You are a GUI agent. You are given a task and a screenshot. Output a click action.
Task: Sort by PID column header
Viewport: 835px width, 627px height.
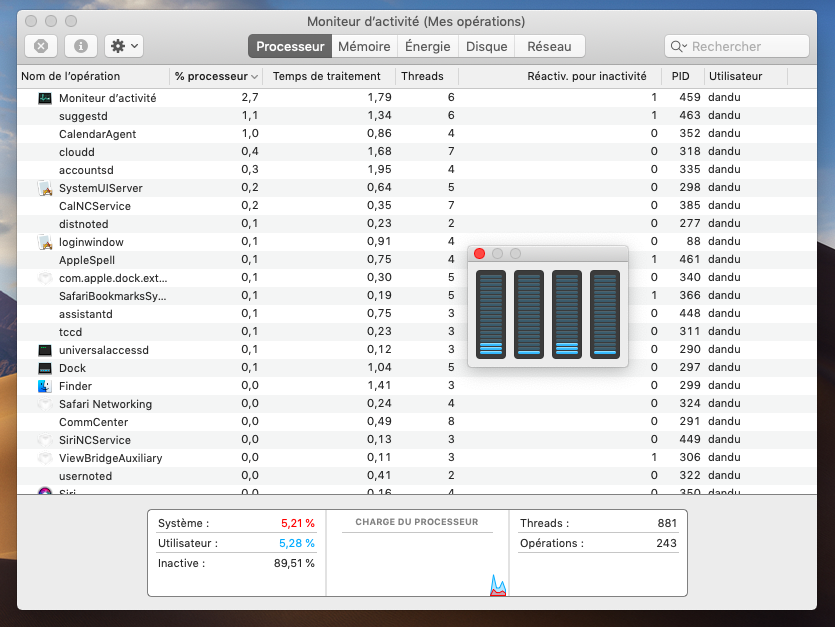point(683,76)
